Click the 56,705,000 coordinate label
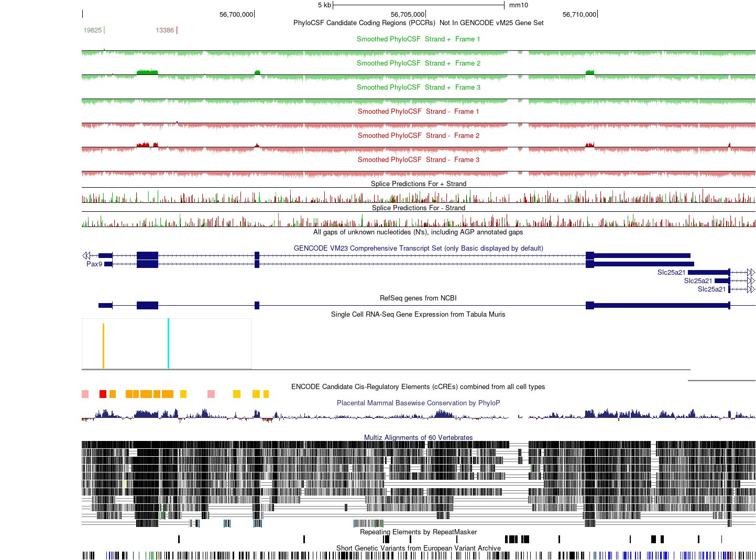Screen dimensions: 756x560 tap(408, 14)
